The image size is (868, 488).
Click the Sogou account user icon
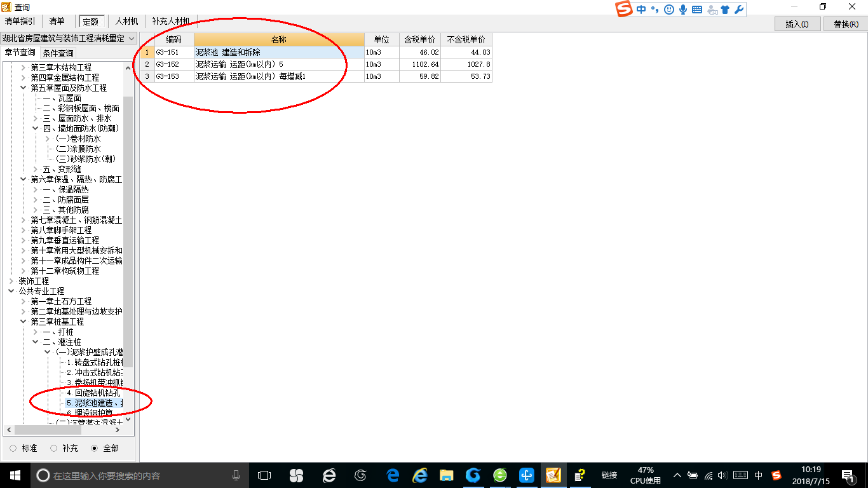point(712,10)
